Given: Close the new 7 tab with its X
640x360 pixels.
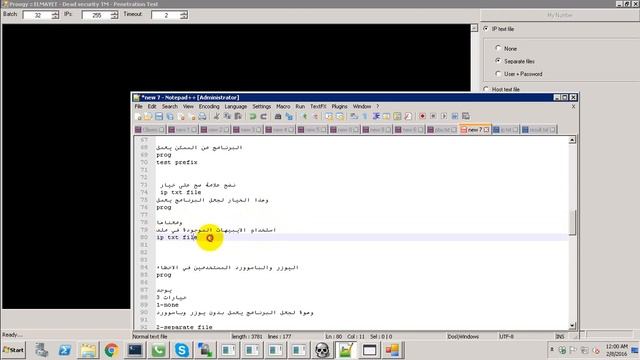Looking at the screenshot, I should tap(486, 130).
